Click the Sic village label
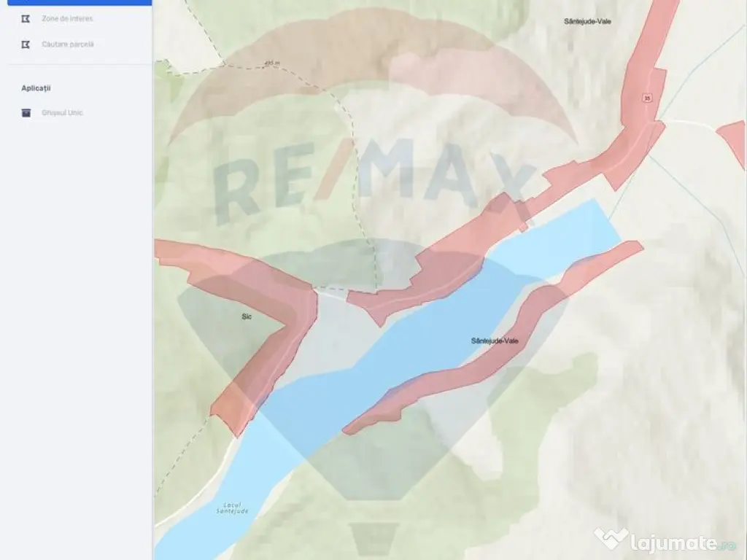Image resolution: width=747 pixels, height=560 pixels. 246,317
